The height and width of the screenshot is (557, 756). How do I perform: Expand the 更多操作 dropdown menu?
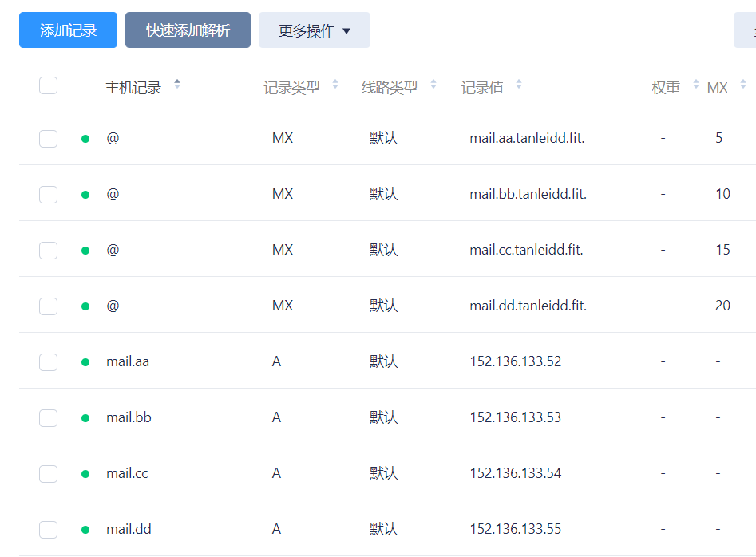point(315,30)
